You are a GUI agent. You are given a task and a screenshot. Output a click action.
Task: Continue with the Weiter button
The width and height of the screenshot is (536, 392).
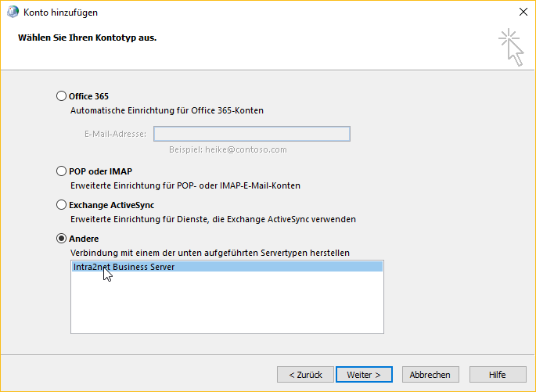point(364,375)
